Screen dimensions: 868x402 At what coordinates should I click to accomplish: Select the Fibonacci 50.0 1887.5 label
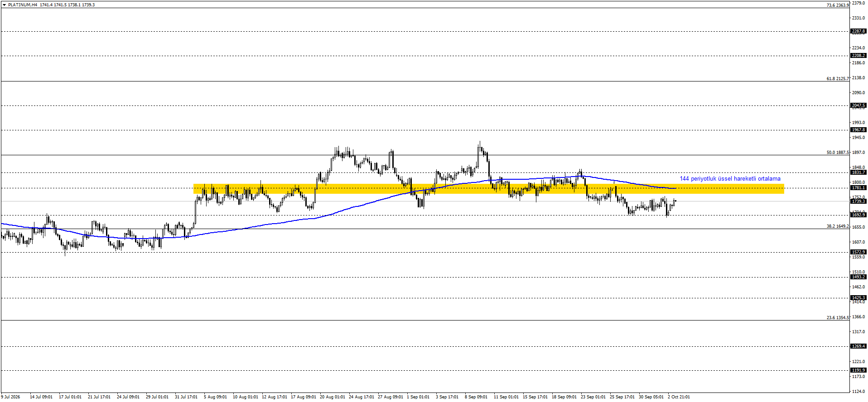click(838, 153)
